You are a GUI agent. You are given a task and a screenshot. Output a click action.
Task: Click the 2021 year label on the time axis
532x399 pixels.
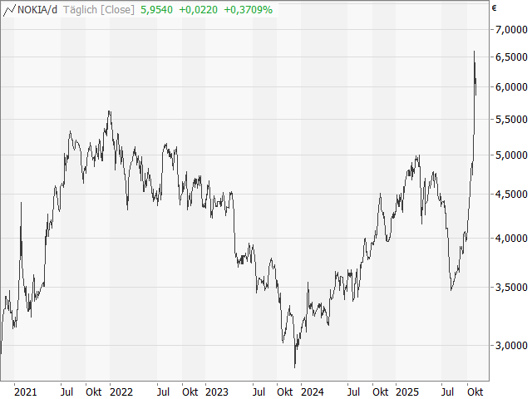point(26,392)
